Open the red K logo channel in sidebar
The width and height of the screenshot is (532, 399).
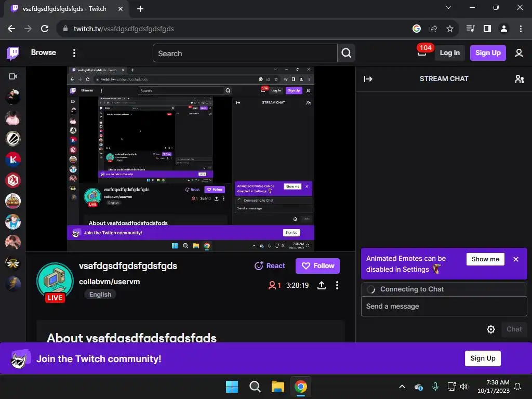[13, 159]
